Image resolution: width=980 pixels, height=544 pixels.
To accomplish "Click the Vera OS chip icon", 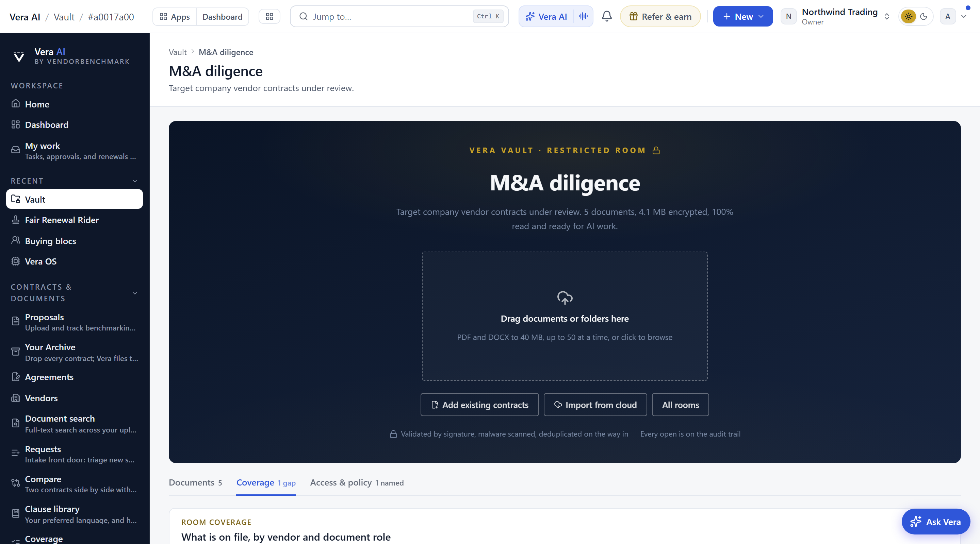I will click(x=16, y=261).
